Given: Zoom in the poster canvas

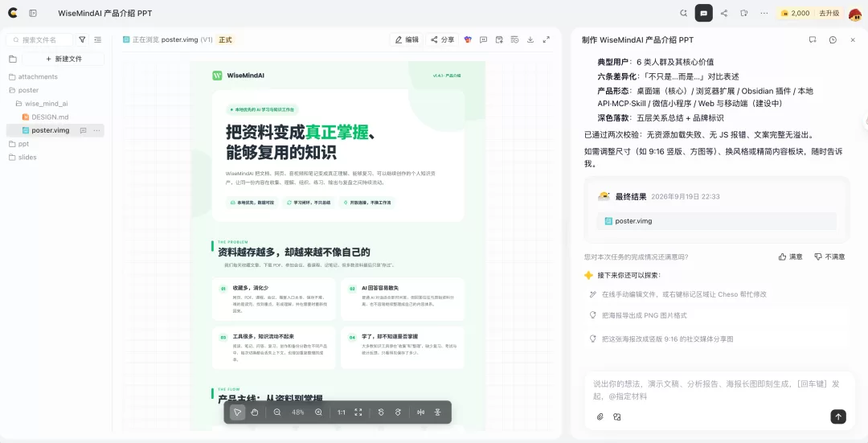Looking at the screenshot, I should point(318,412).
